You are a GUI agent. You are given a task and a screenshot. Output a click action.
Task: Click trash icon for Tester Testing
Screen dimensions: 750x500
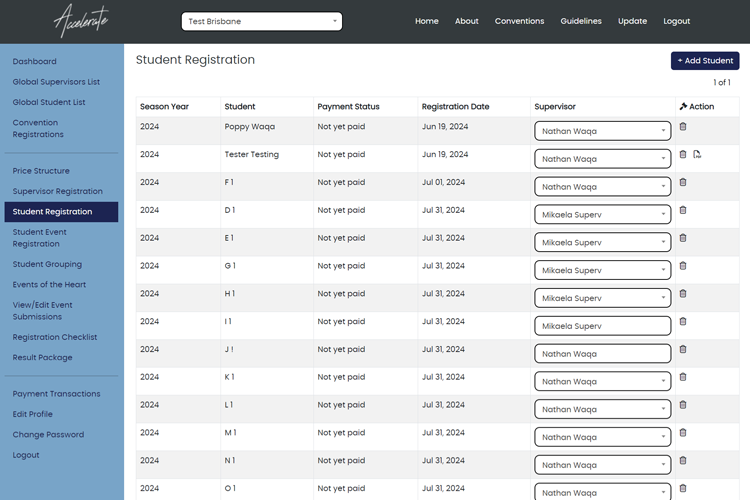coord(683,155)
